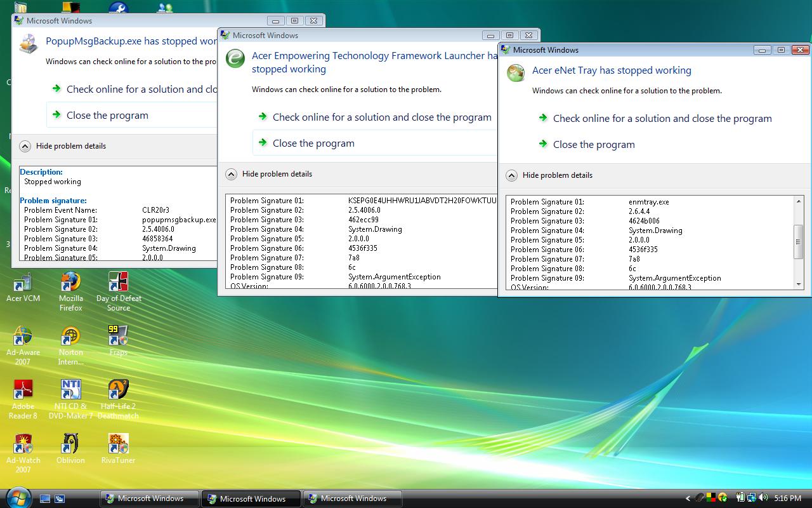Click the Windows Start orb
Screen dimensions: 812x508
point(17,497)
